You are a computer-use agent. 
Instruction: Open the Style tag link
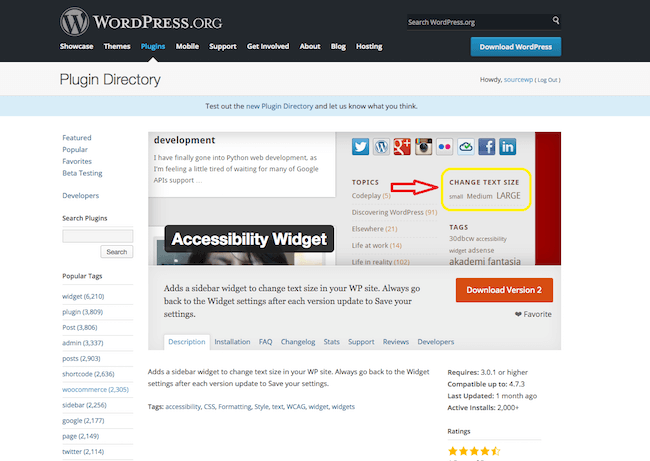point(261,407)
